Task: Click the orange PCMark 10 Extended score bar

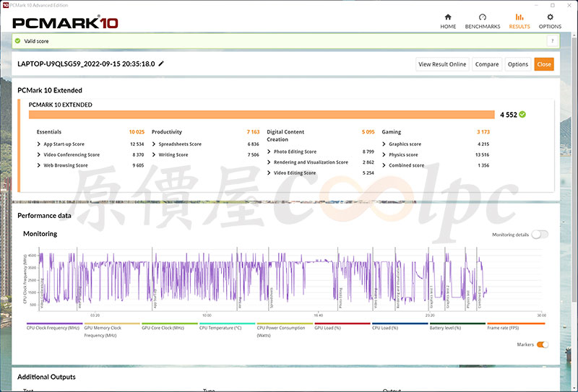Action: coord(262,115)
